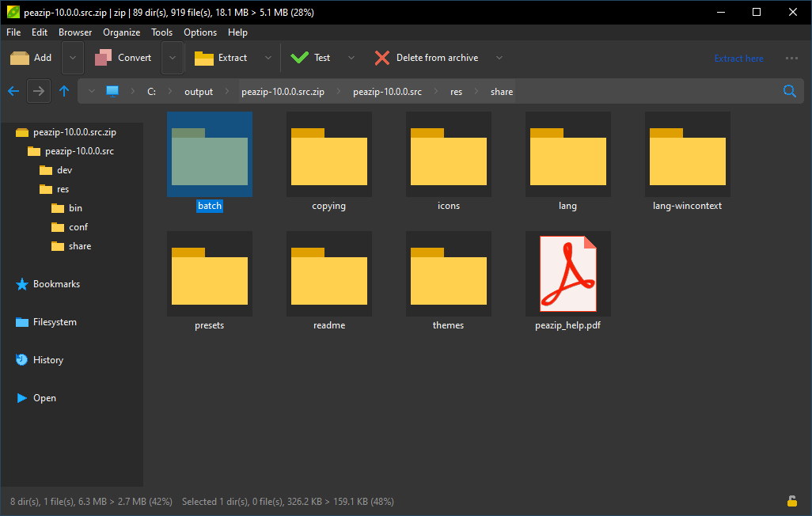Open the Convert dropdown arrow
This screenshot has width=812, height=516.
tap(173, 58)
